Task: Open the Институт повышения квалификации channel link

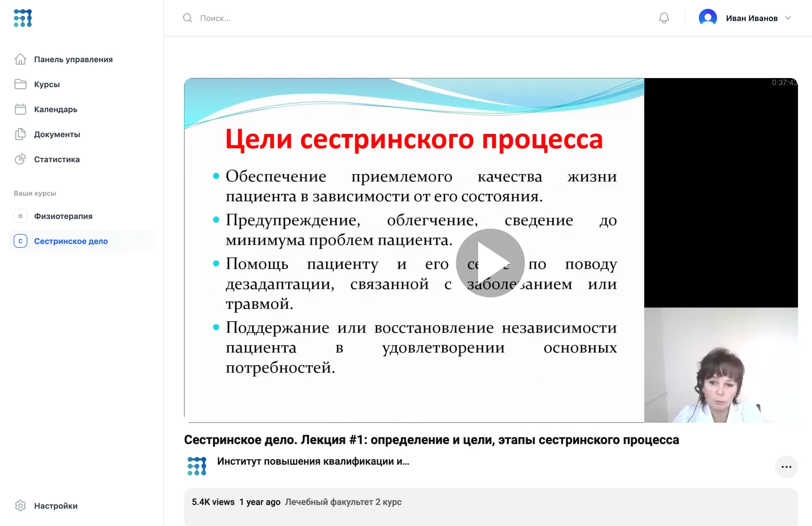Action: click(x=313, y=461)
